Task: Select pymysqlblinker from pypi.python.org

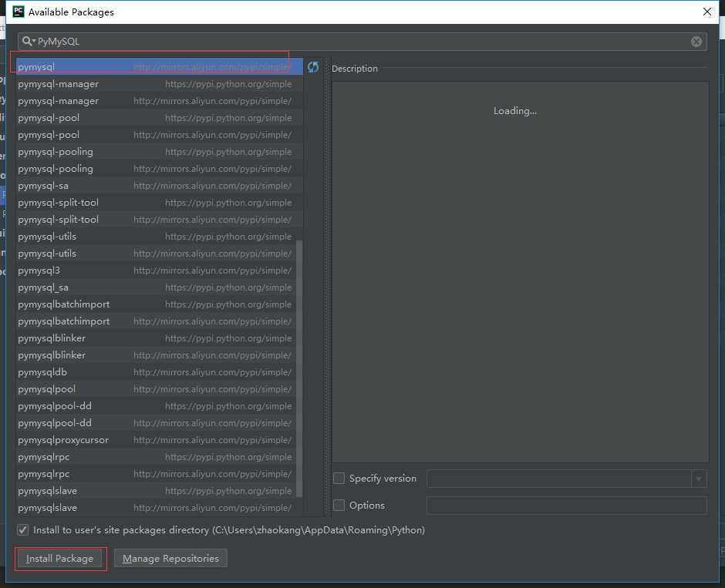Action: click(x=157, y=338)
